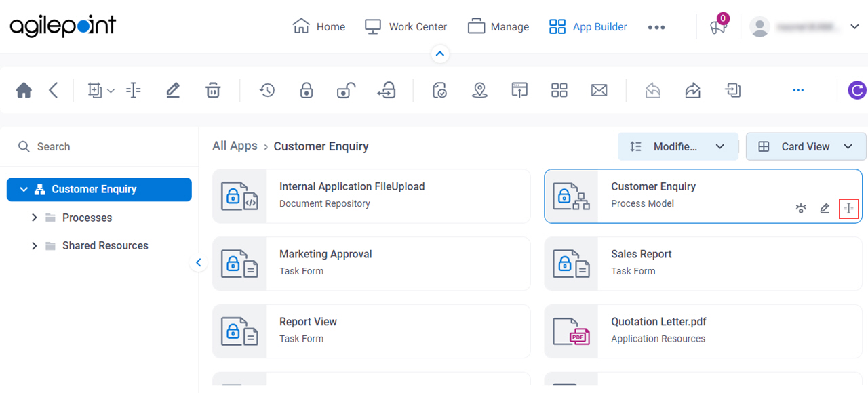The image size is (868, 393).
Task: Click the toolbar four-squares grid icon
Action: (559, 90)
